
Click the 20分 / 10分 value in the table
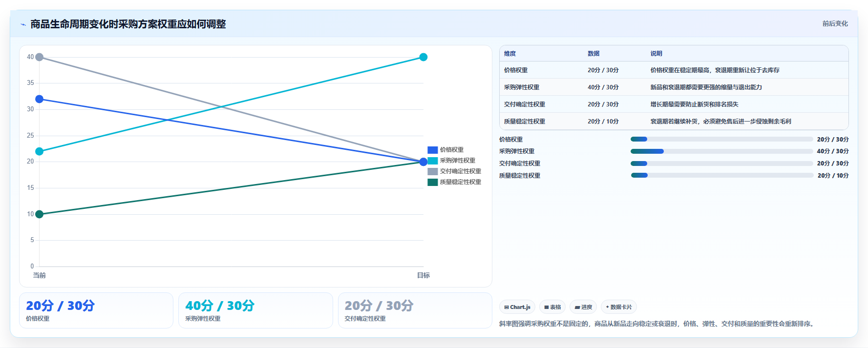tap(603, 122)
